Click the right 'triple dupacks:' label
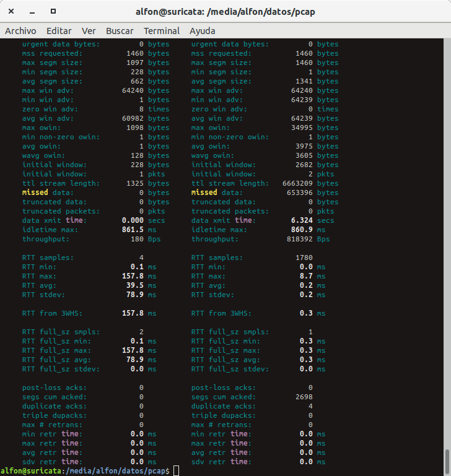 tap(224, 415)
